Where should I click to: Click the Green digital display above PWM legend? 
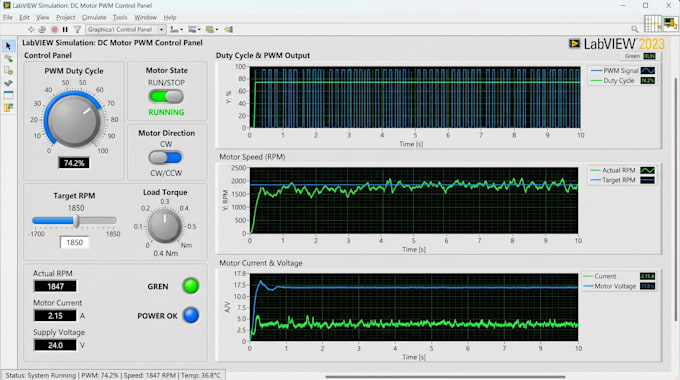650,56
